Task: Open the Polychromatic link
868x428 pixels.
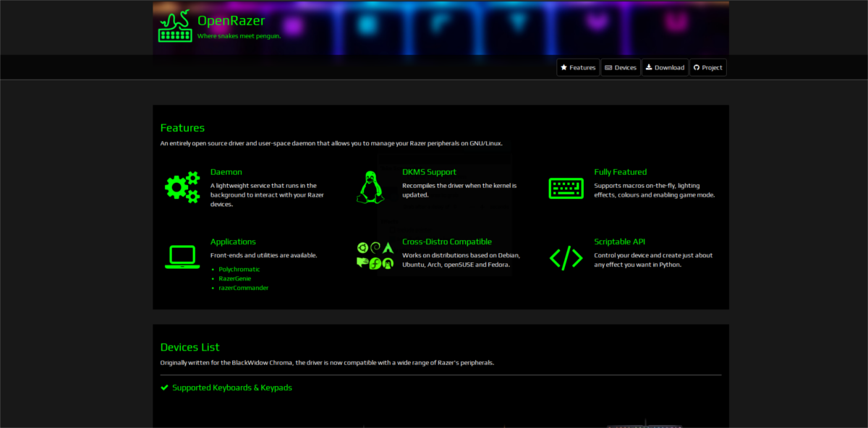Action: coord(239,269)
